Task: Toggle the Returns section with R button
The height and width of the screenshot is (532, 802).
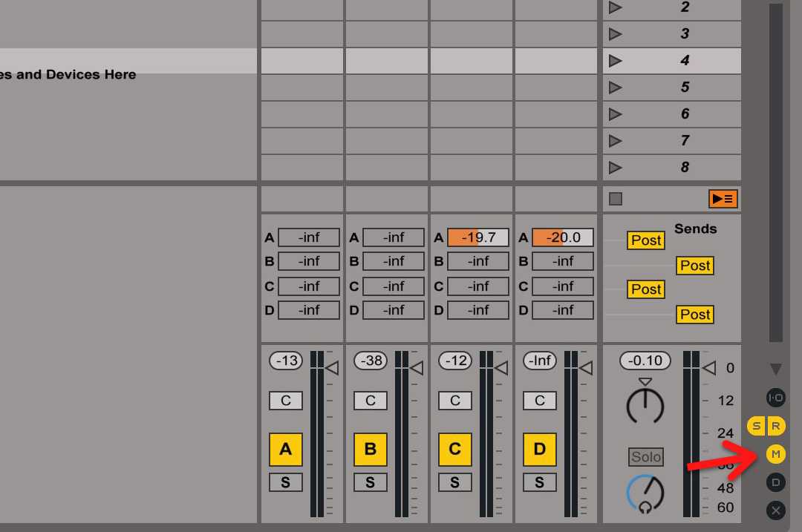Action: click(776, 426)
